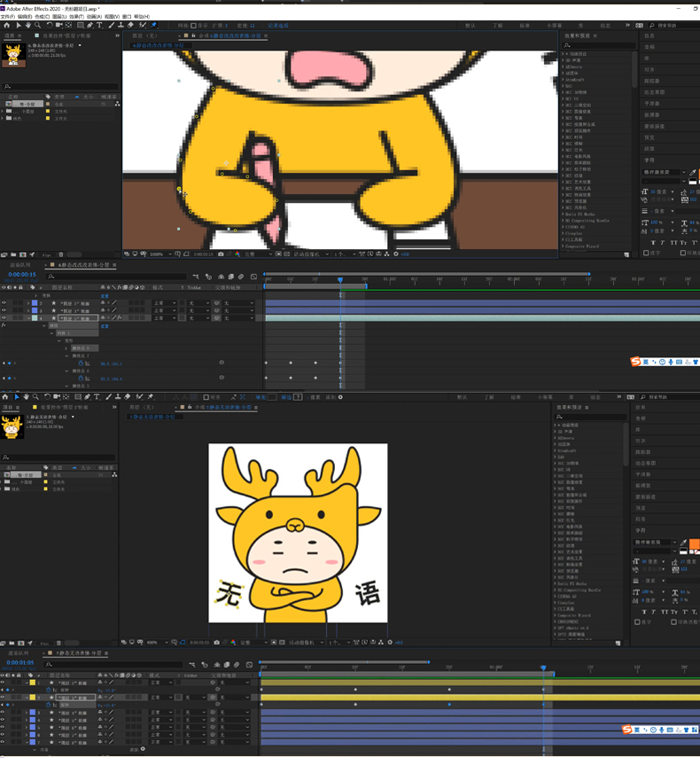Click the 记录选项 link in upper toolbar
Screen dimensions: 700x758
click(277, 26)
